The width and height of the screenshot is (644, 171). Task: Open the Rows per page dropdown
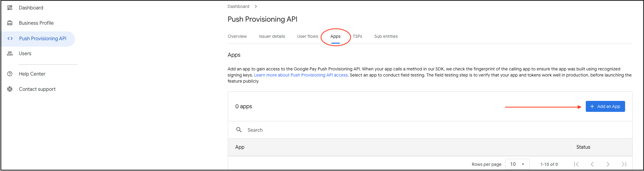click(x=517, y=164)
